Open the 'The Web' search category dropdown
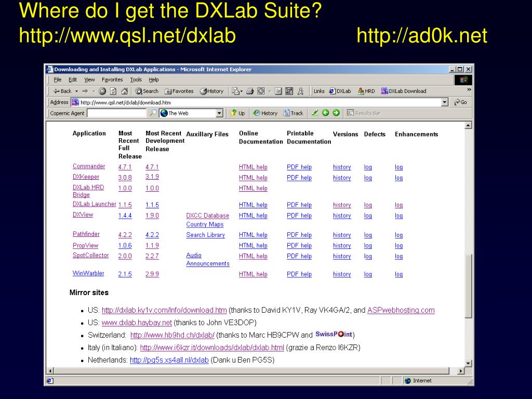 click(219, 113)
